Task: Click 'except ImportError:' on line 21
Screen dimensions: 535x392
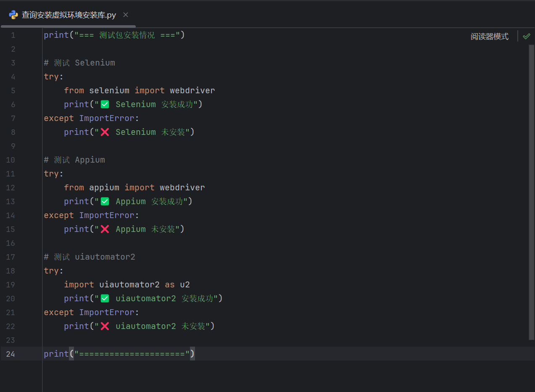Action: point(91,313)
